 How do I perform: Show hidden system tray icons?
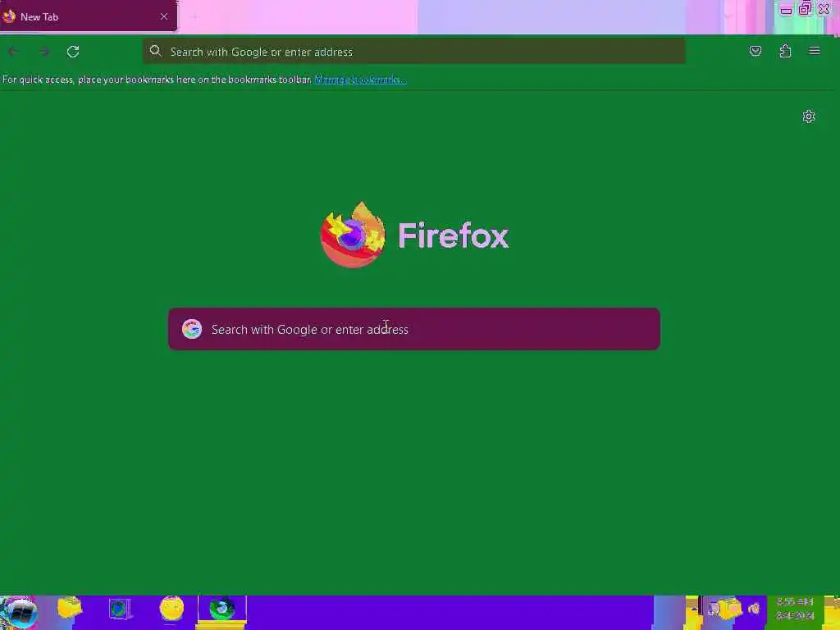pyautogui.click(x=693, y=609)
